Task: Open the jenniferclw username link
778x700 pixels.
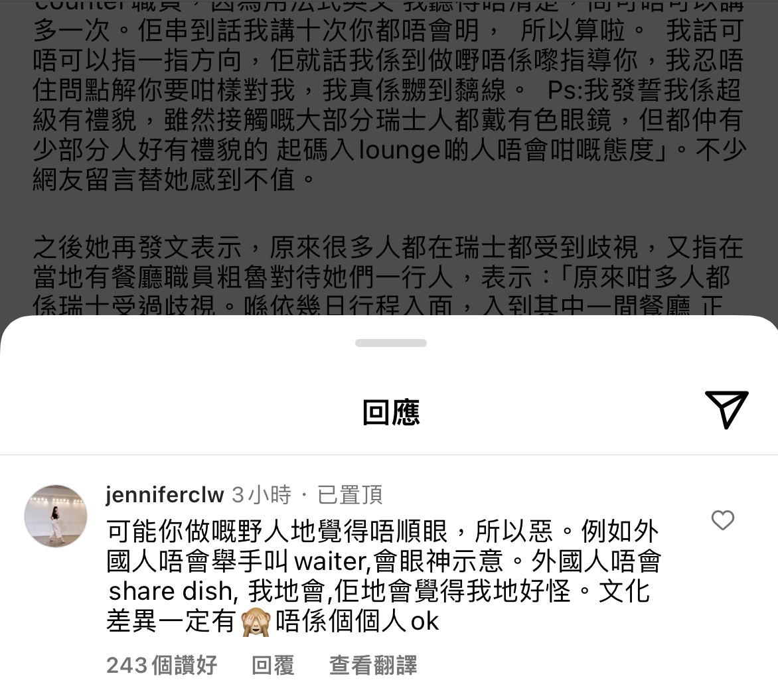Action: coord(165,494)
